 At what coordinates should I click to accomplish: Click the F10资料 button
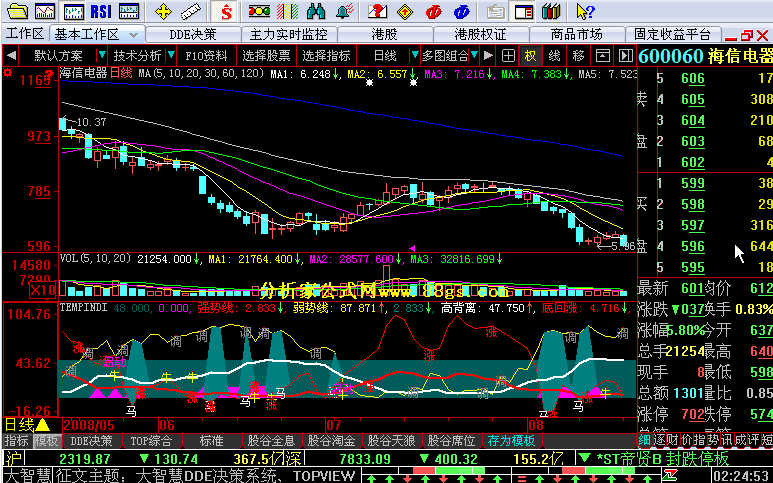[206, 55]
